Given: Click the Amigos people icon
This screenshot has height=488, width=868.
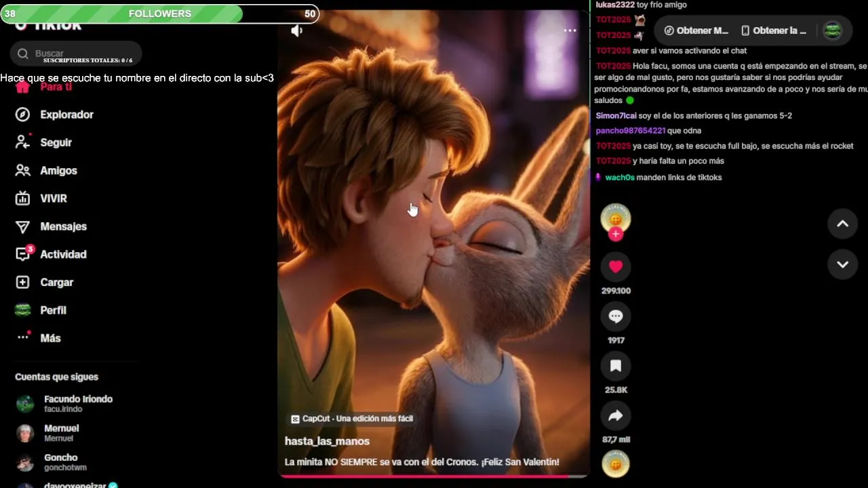Looking at the screenshot, I should [22, 171].
